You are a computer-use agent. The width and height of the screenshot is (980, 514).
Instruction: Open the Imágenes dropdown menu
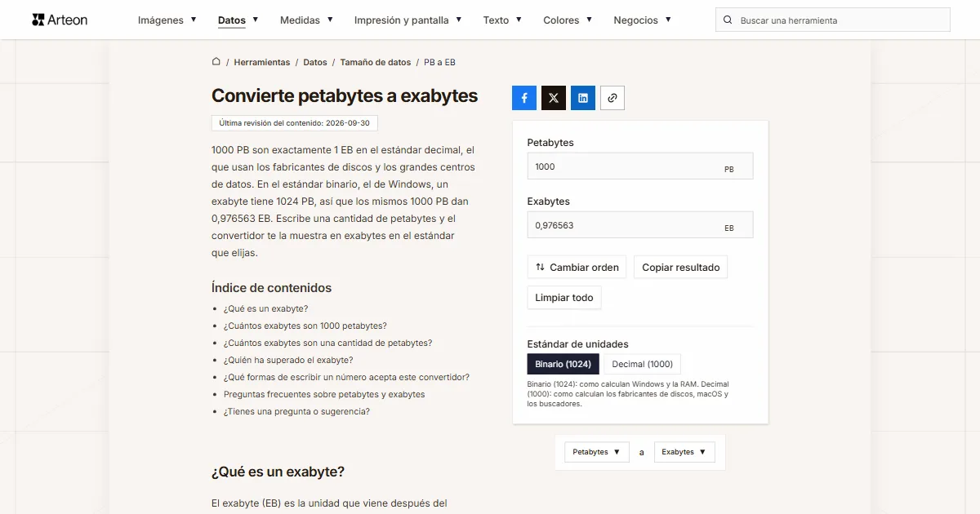coord(167,20)
